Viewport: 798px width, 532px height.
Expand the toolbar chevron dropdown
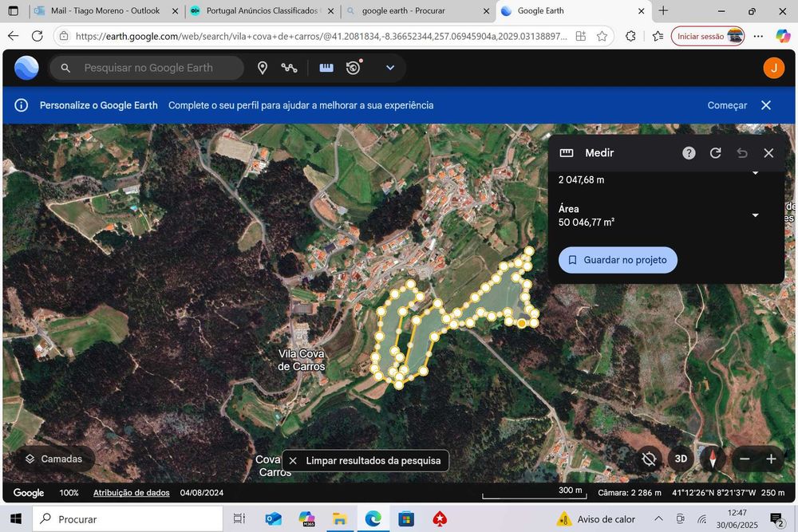(390, 68)
